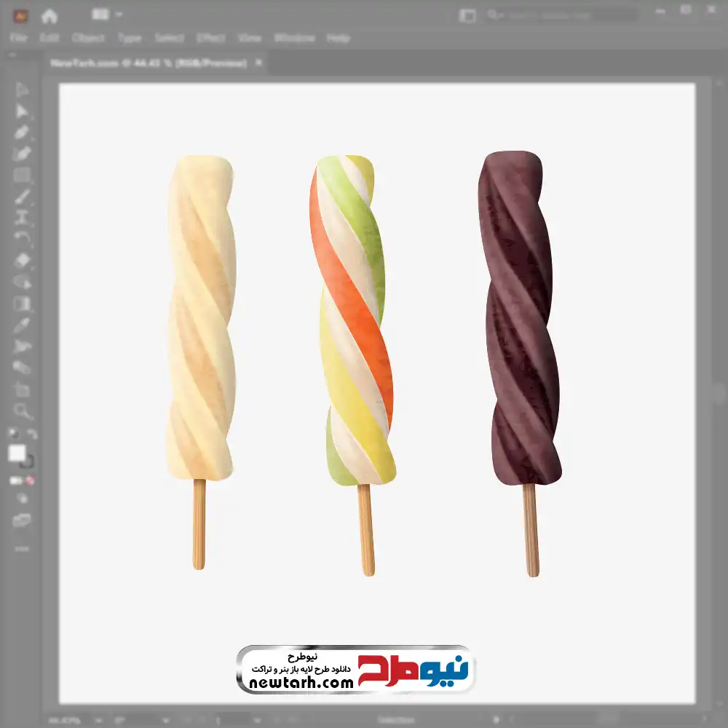Open the Effect menu
Image resolution: width=728 pixels, height=728 pixels.
tap(210, 38)
